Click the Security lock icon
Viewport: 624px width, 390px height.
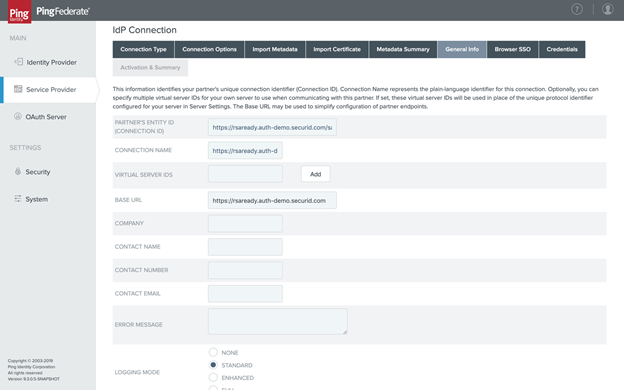tap(18, 171)
